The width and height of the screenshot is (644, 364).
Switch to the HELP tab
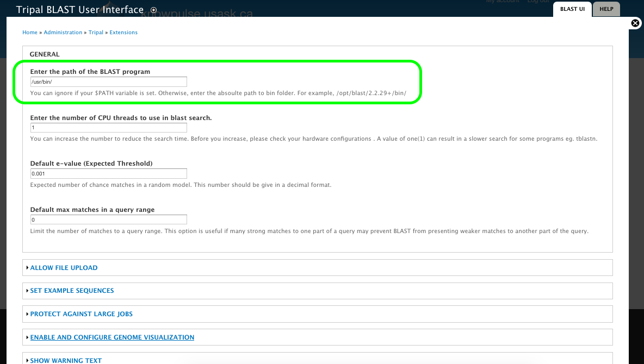606,9
